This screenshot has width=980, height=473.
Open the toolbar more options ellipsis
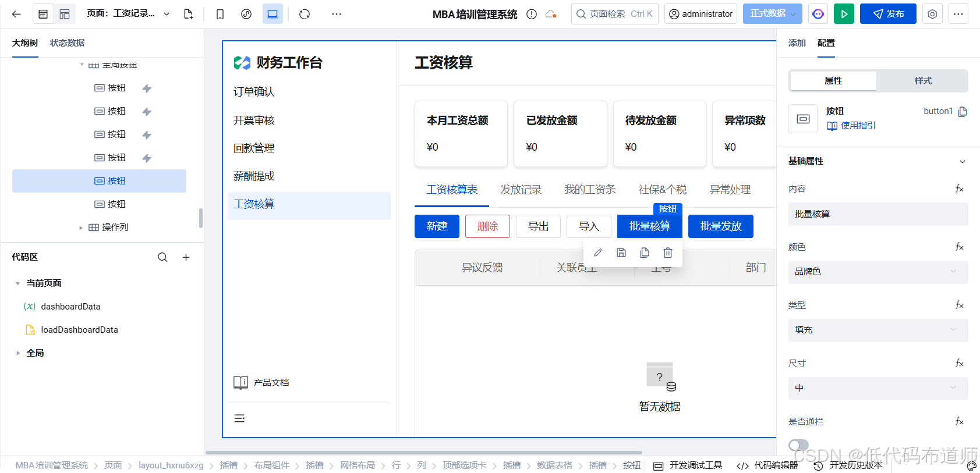[x=337, y=14]
